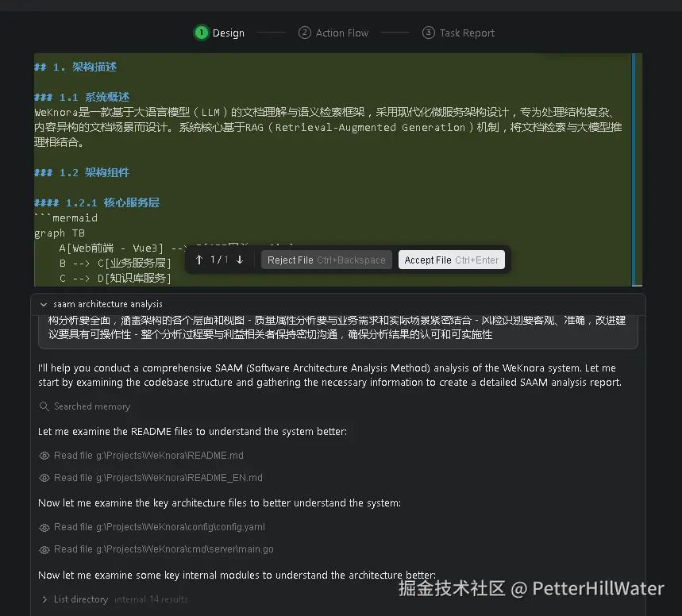Reject the file changes
The width and height of the screenshot is (682, 616).
(x=326, y=260)
